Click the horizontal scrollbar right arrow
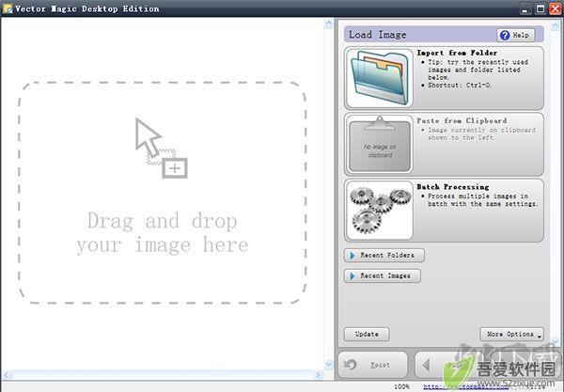This screenshot has width=564, height=392. 318,375
